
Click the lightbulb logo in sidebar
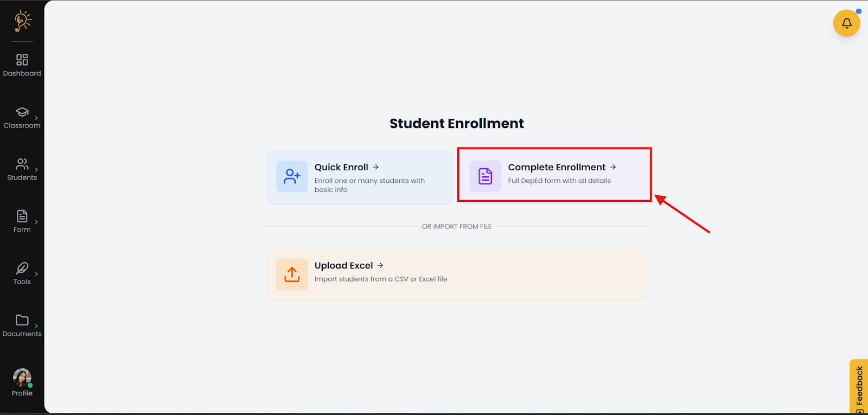tap(22, 21)
